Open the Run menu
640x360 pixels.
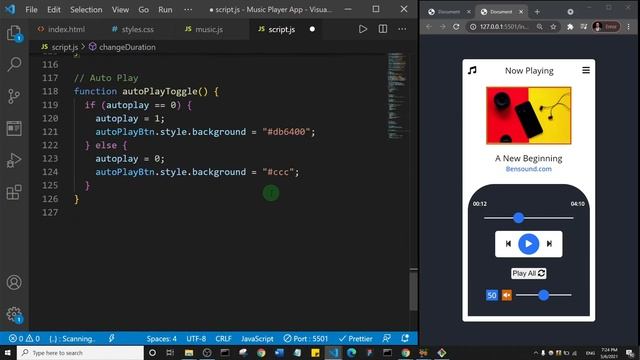(165, 9)
